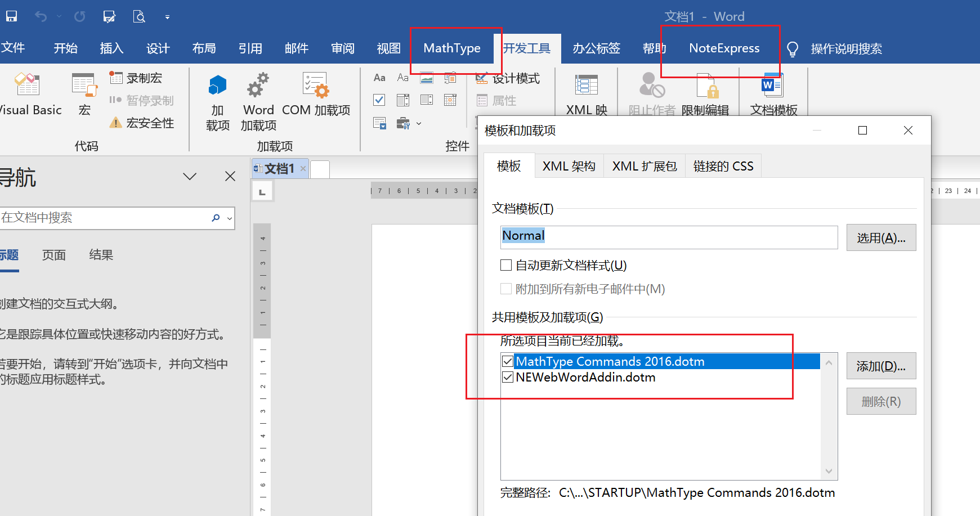Open the MathType ribbon tab

coord(452,48)
